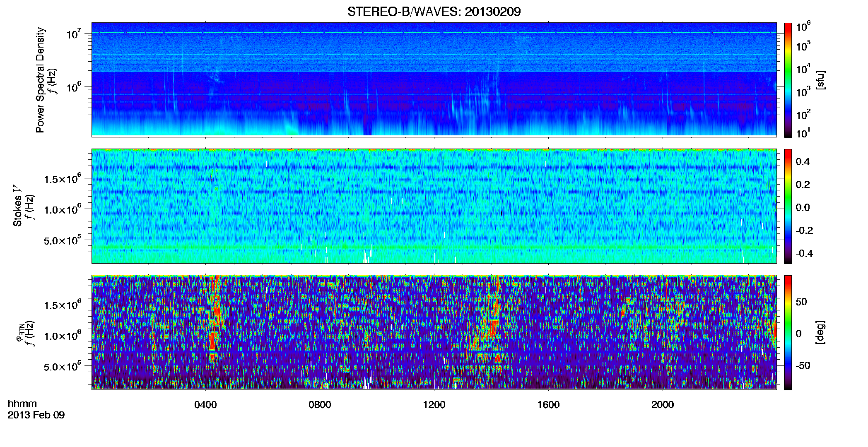Click the [sfu] colorbar unit label

[x=820, y=80]
